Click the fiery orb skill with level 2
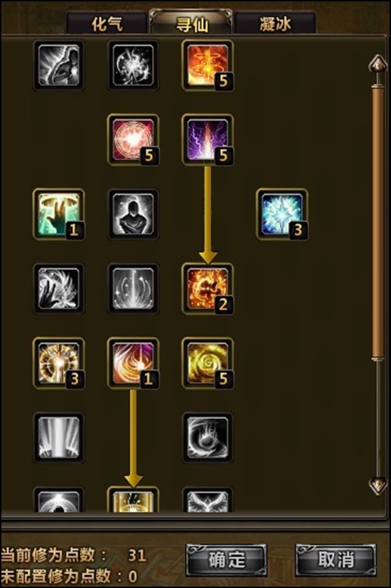Image resolution: width=391 pixels, height=588 pixels. click(x=208, y=289)
